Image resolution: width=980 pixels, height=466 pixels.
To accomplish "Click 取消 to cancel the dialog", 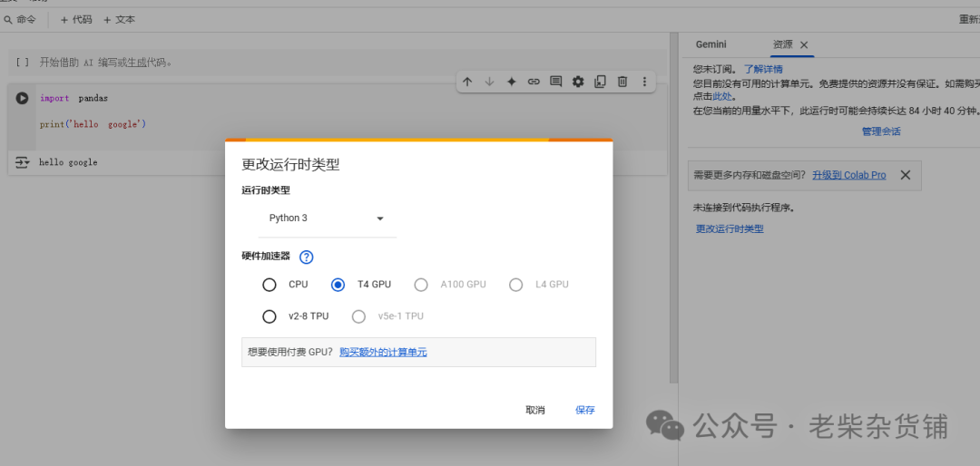I will (x=535, y=410).
